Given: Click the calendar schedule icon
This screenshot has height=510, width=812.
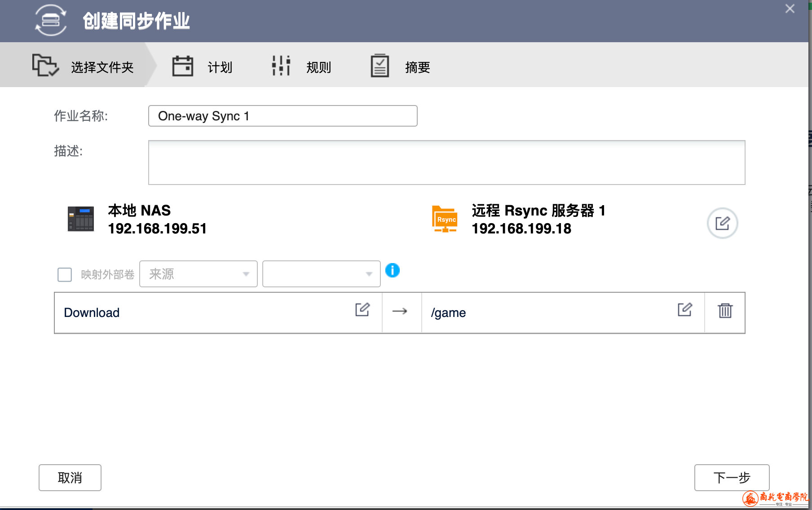Looking at the screenshot, I should 183,66.
